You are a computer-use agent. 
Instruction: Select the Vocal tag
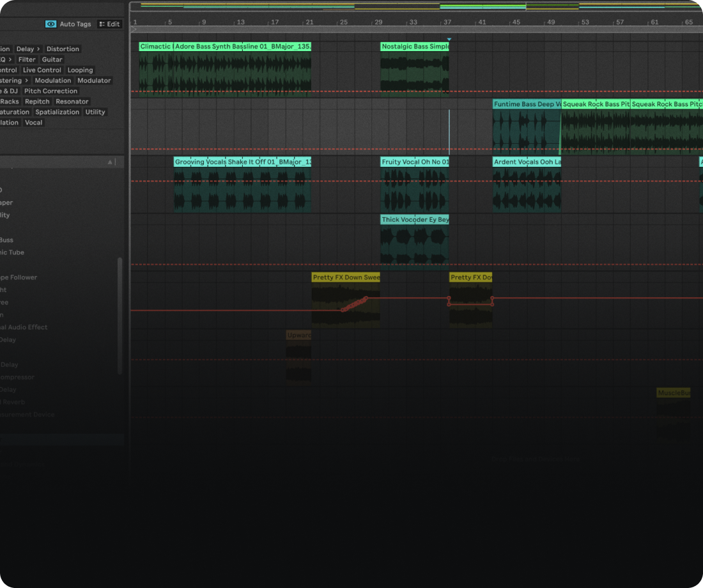pyautogui.click(x=33, y=122)
